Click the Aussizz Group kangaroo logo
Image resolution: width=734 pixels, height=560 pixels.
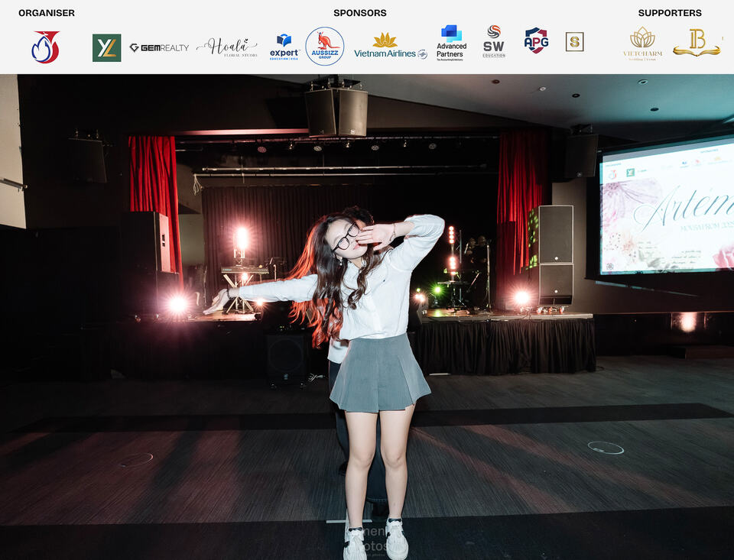pos(325,47)
